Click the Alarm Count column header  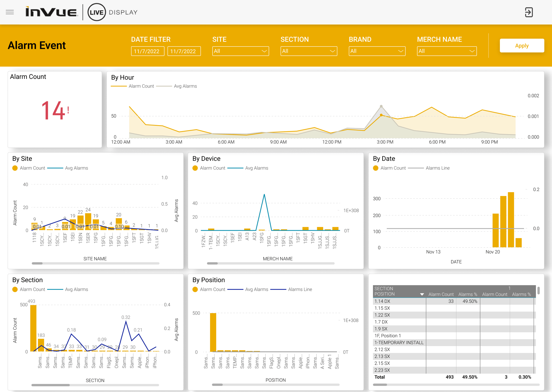441,294
